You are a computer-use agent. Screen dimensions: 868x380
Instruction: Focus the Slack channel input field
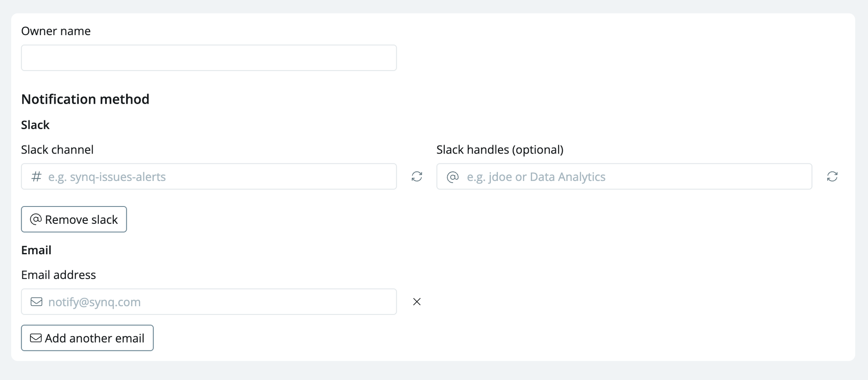pos(209,177)
